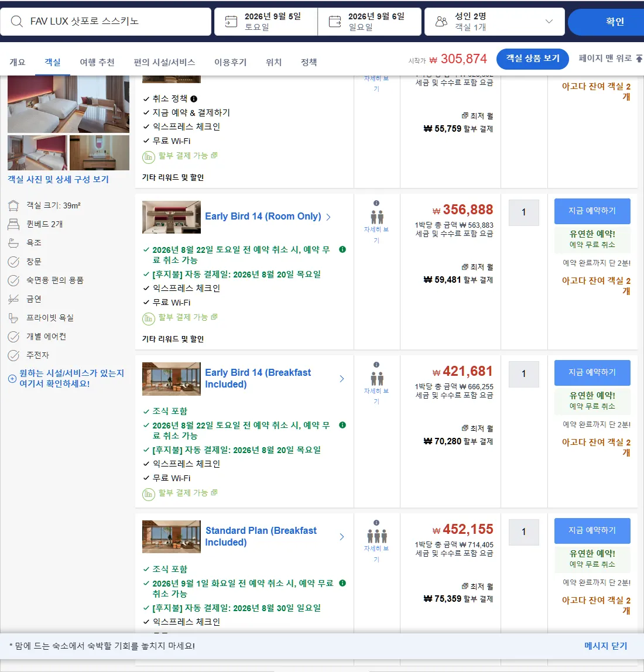Open the small washbasin room photo
Image resolution: width=644 pixels, height=672 pixels.
(100, 153)
